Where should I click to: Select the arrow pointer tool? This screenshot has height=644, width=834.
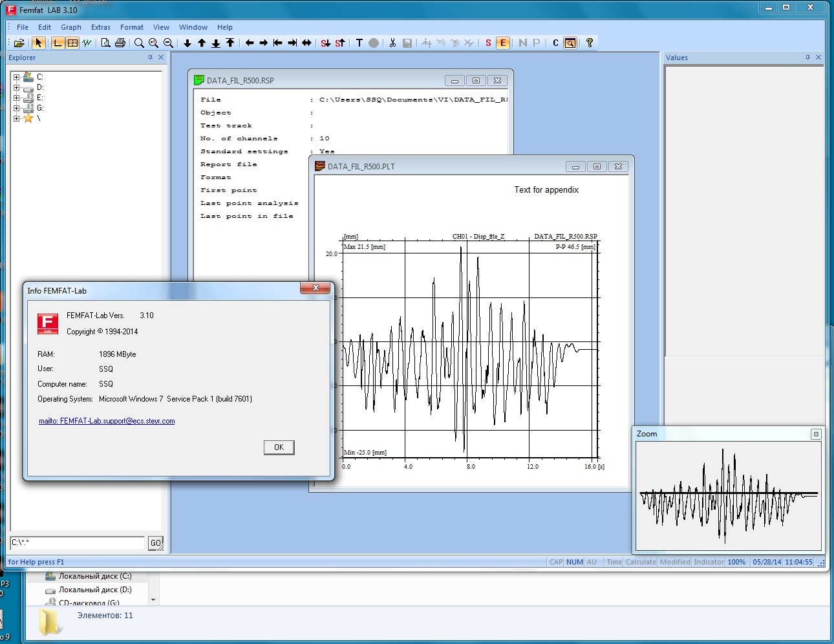[38, 43]
